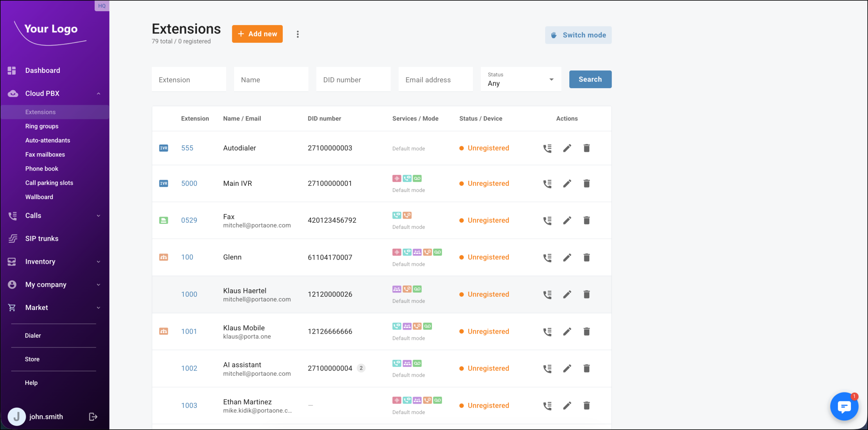Open the live chat bubble
Image resolution: width=868 pixels, height=430 pixels.
[x=844, y=406]
